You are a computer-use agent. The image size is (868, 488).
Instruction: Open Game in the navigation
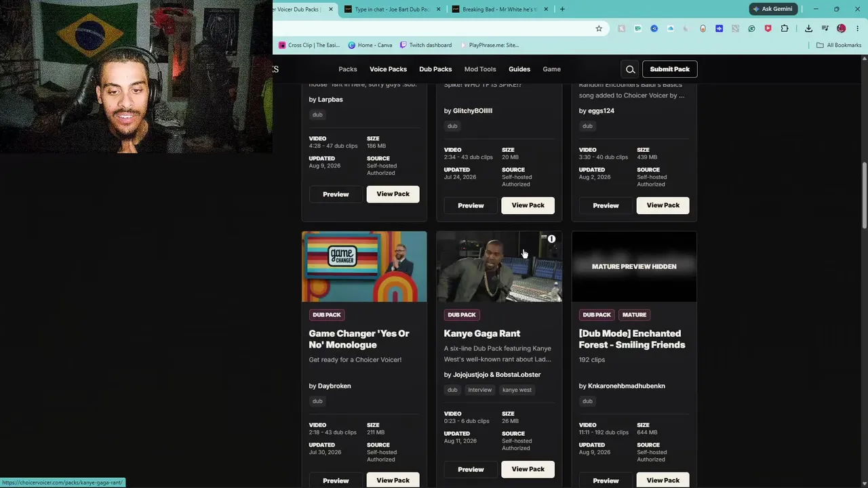[551, 69]
